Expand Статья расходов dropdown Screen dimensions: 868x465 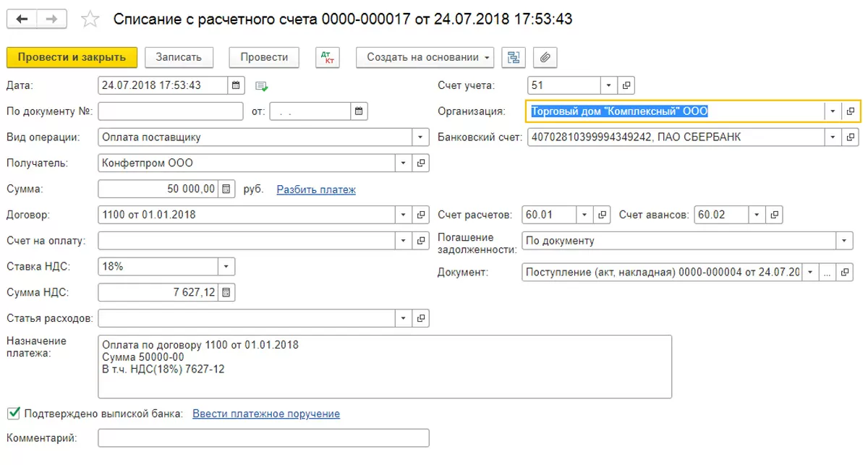pyautogui.click(x=404, y=318)
